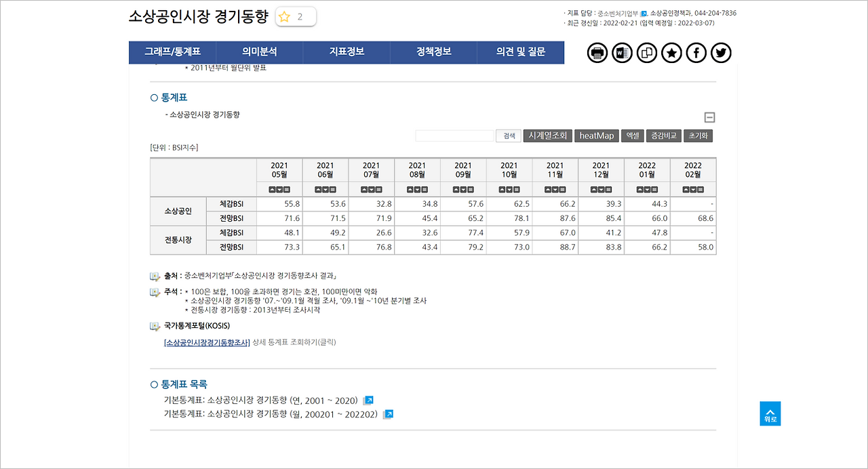Click the 시계열조회 button
868x469 pixels.
coord(548,136)
